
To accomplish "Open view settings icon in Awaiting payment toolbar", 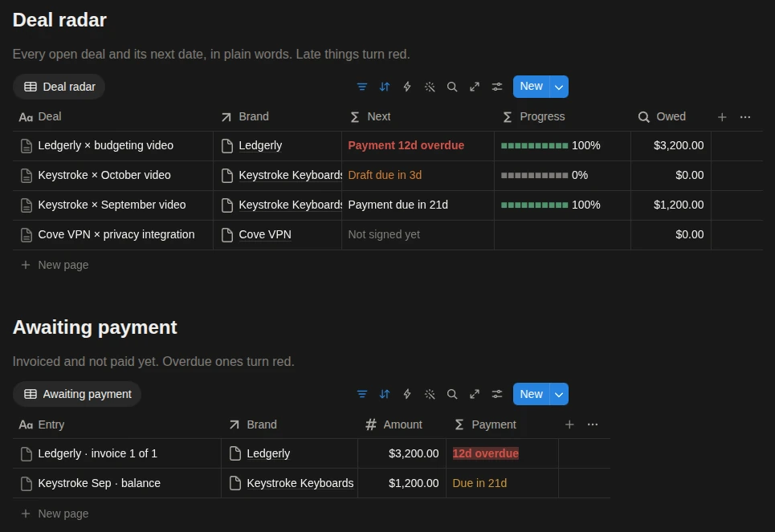I will point(497,394).
